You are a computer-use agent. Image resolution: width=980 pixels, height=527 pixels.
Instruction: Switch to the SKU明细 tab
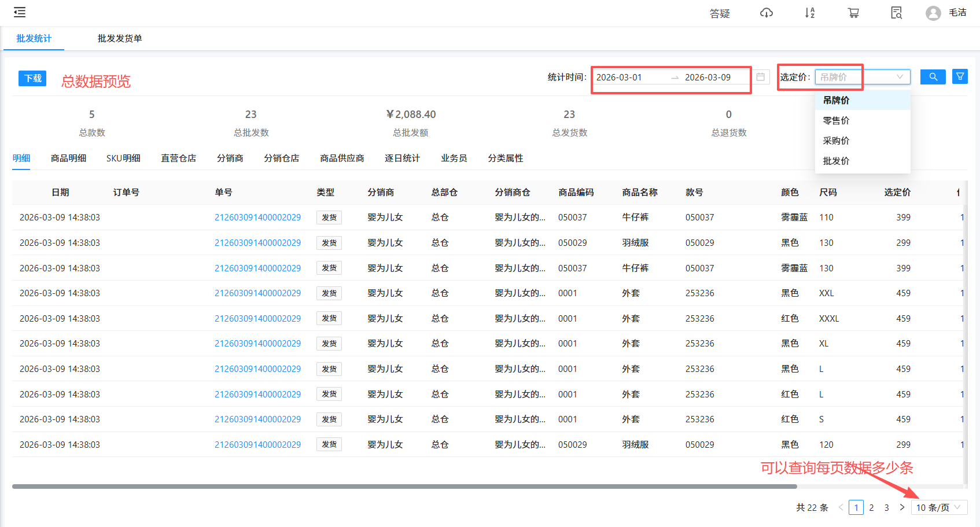123,158
